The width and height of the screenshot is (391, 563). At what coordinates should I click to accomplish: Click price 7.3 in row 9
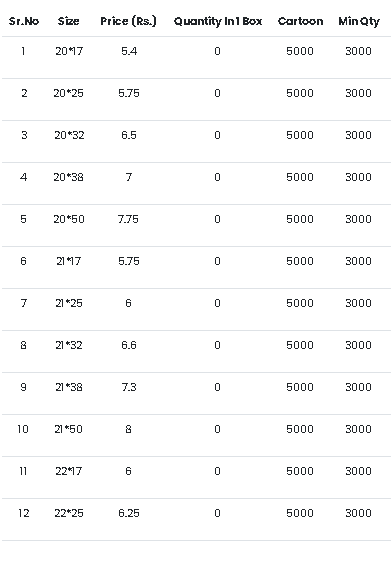click(x=129, y=387)
